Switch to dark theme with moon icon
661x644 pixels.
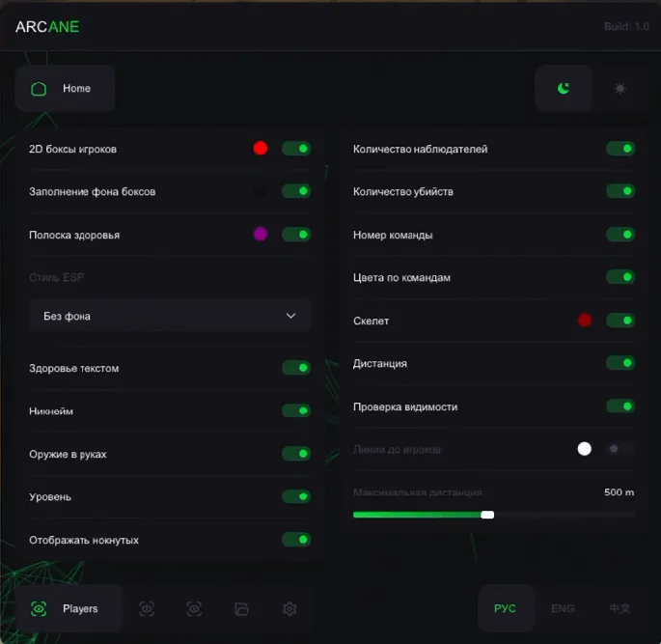point(564,89)
